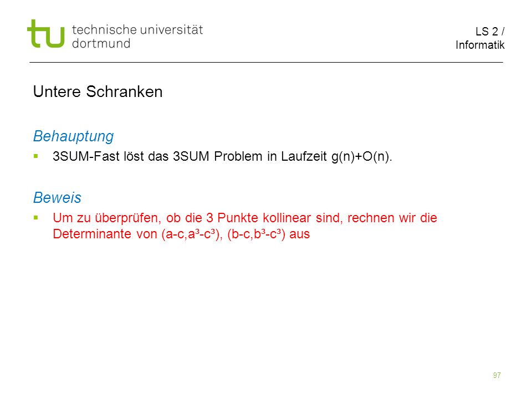
Task: Click the 'dortmund' logo text
Action: 101,43
